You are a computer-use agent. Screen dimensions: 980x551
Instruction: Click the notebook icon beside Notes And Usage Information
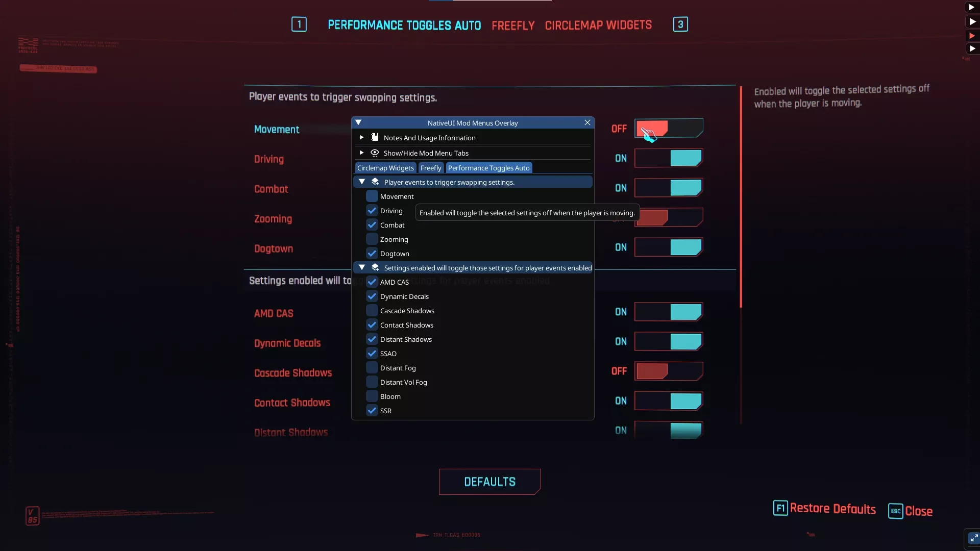[375, 137]
